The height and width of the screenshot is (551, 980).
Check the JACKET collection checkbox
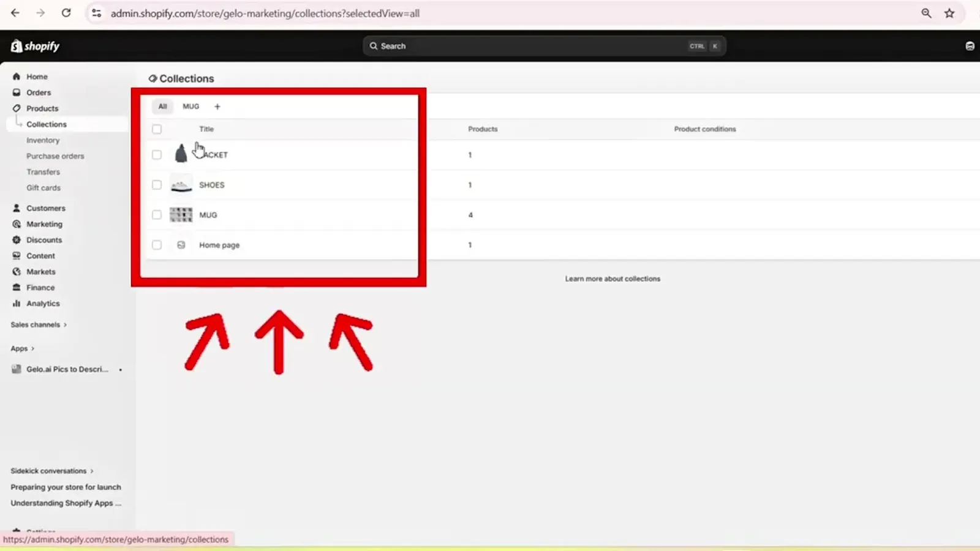(x=157, y=155)
